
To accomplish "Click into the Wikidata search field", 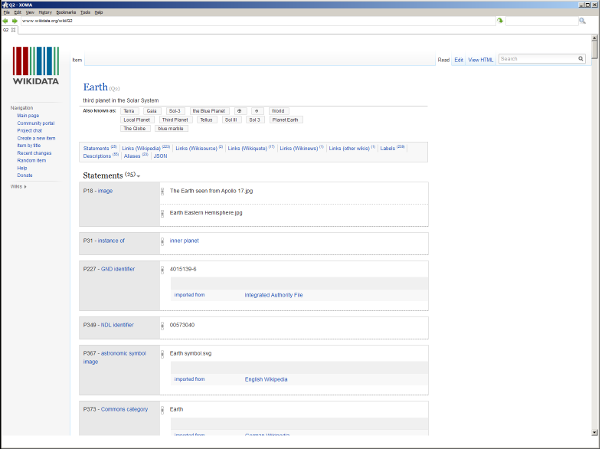I will [x=536, y=60].
